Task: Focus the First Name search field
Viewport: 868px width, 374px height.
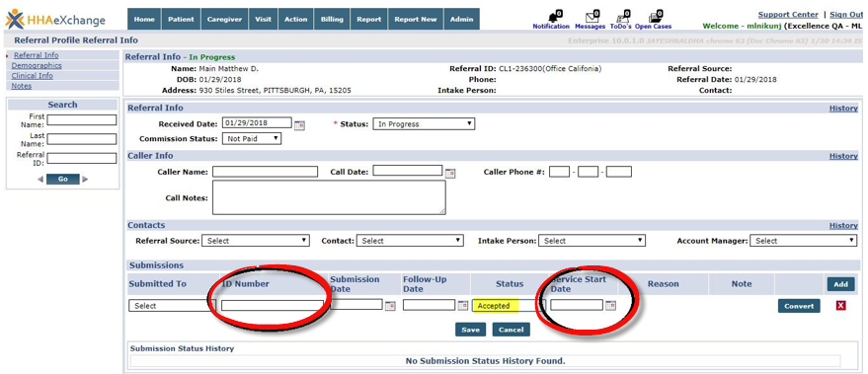Action: (82, 119)
